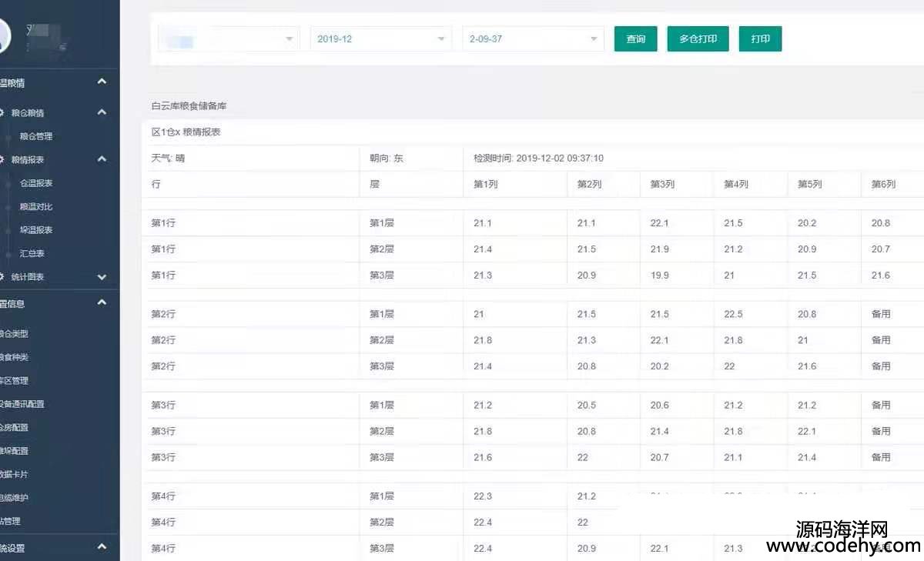Open 仓房配置 in sidebar
Viewport: 924px width, 561px height.
[x=14, y=427]
